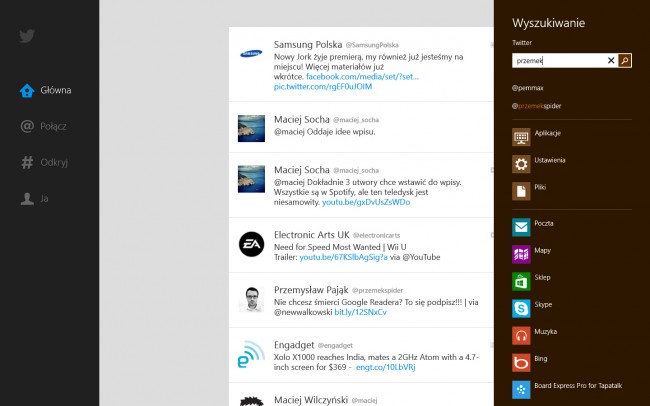Choose the Aplikacje label
Image resolution: width=650 pixels, height=406 pixels.
[548, 133]
